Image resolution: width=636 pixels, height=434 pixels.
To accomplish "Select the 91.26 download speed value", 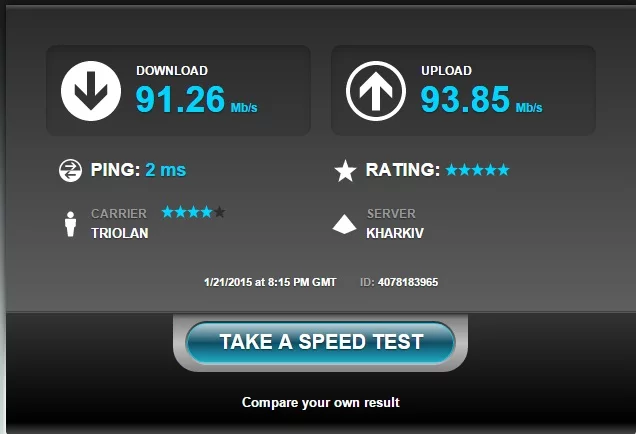I will (180, 99).
